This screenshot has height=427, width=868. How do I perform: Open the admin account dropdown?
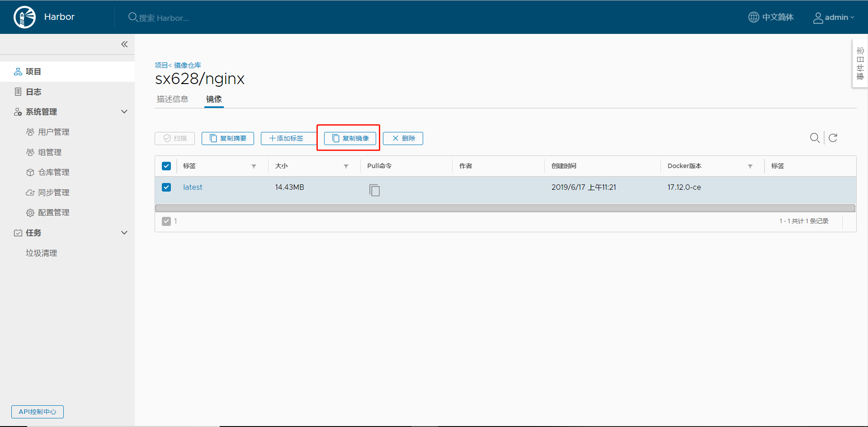click(834, 18)
